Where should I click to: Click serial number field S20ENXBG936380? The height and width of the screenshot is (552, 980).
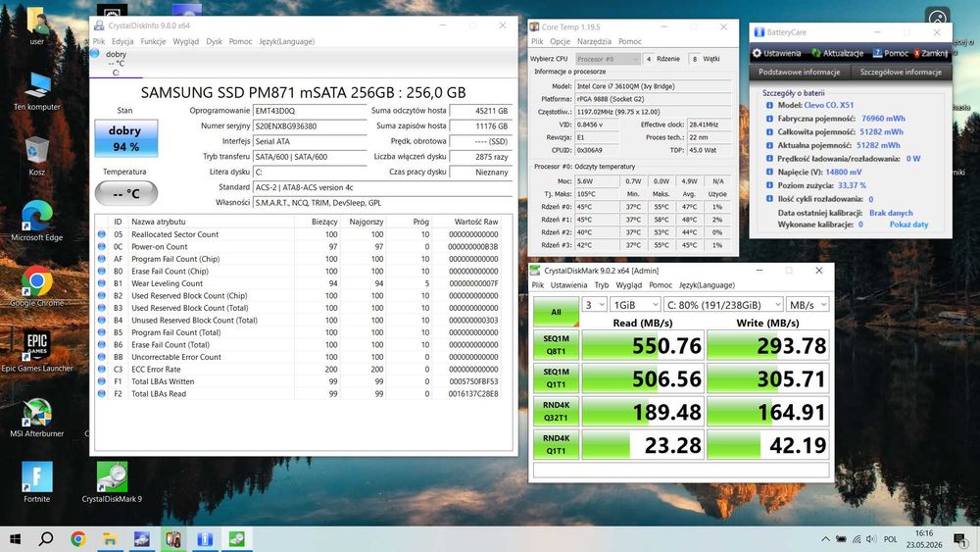tap(310, 126)
